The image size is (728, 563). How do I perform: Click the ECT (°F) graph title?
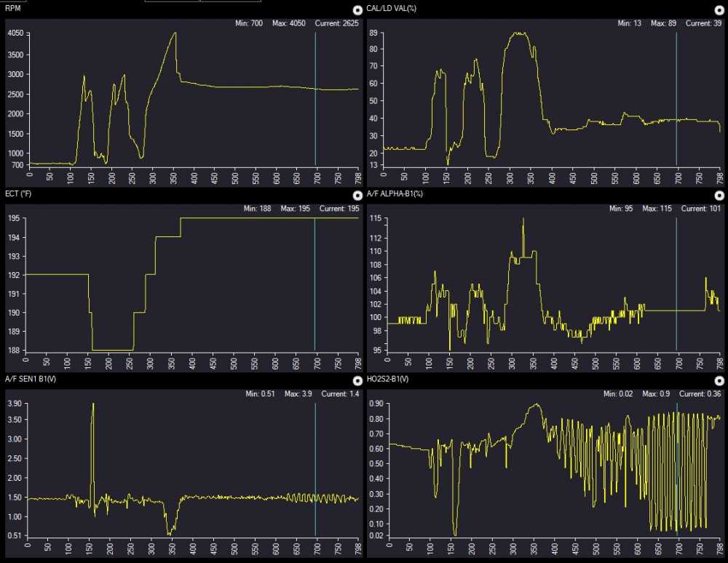click(19, 194)
